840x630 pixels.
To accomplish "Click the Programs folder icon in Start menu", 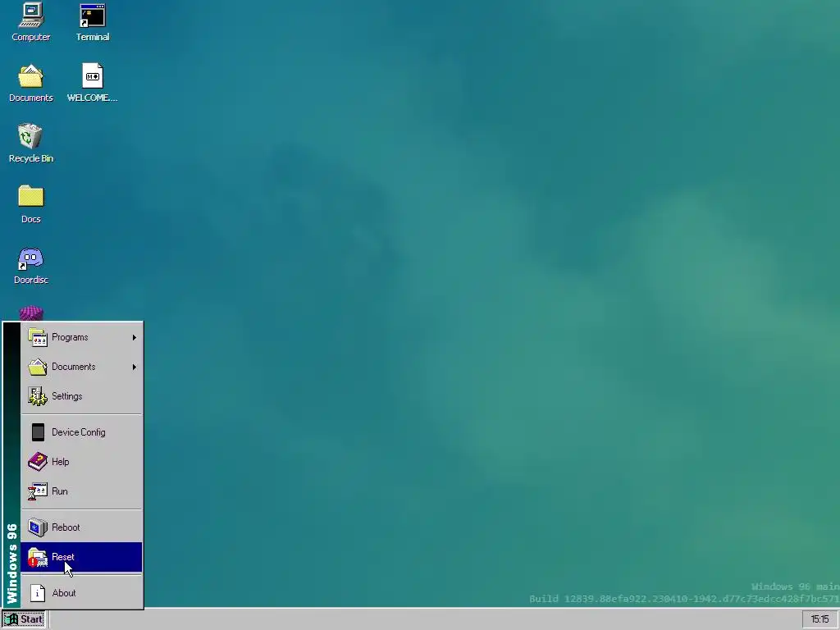I will 38,337.
